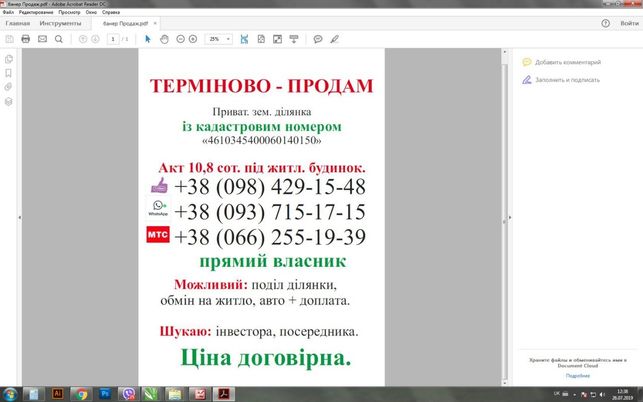Click the thumbs-up image in document
The height and width of the screenshot is (402, 643).
[x=159, y=185]
